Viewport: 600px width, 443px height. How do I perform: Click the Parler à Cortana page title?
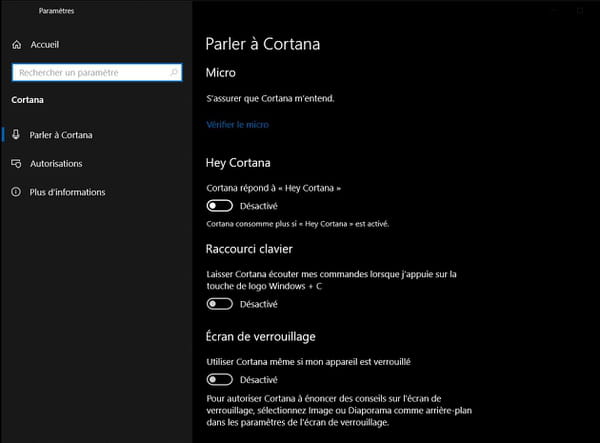(x=262, y=44)
